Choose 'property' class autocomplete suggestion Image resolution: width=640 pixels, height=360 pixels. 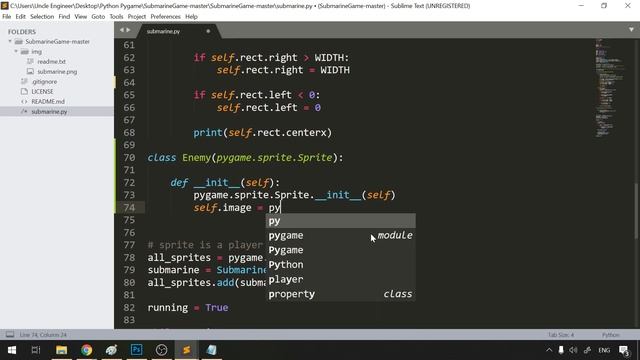[x=341, y=294]
